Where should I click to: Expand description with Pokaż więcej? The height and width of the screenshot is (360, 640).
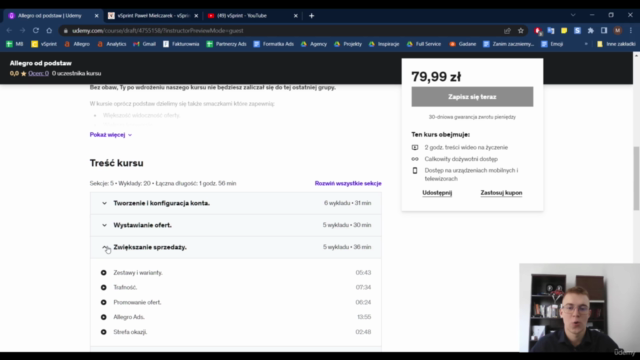pos(111,135)
